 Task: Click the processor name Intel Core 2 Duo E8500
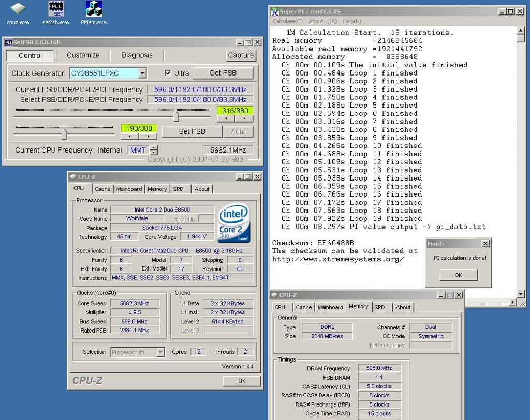click(162, 210)
